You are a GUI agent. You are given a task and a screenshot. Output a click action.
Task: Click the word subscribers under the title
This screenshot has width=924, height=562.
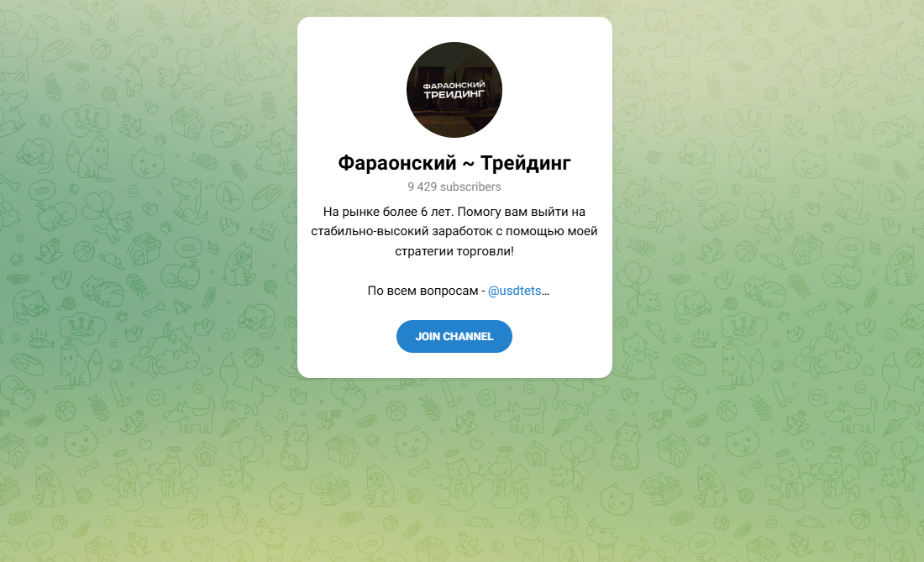[x=470, y=186]
